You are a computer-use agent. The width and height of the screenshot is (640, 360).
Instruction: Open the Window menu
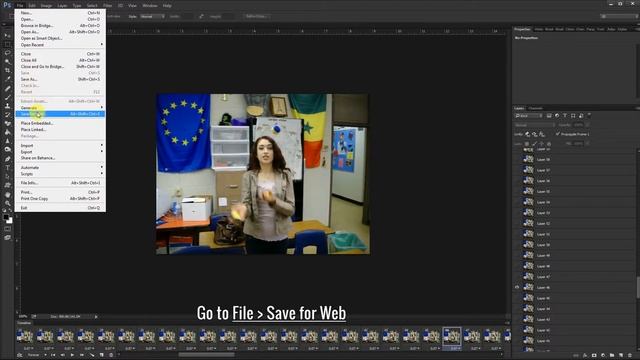[150, 6]
